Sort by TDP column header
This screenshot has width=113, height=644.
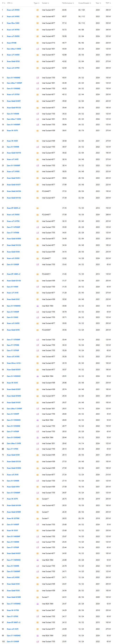(x=108, y=3)
